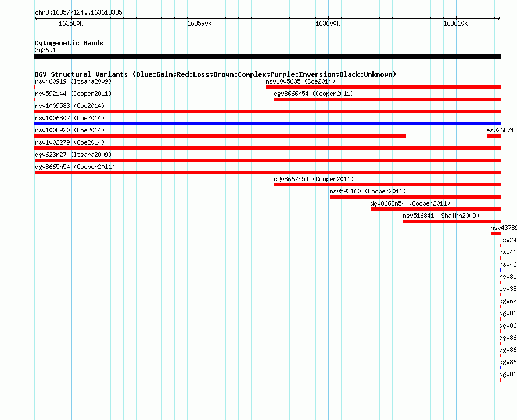Screen dimensions: 517x420
Task: Click the 163600k ruler label
Action: point(328,23)
